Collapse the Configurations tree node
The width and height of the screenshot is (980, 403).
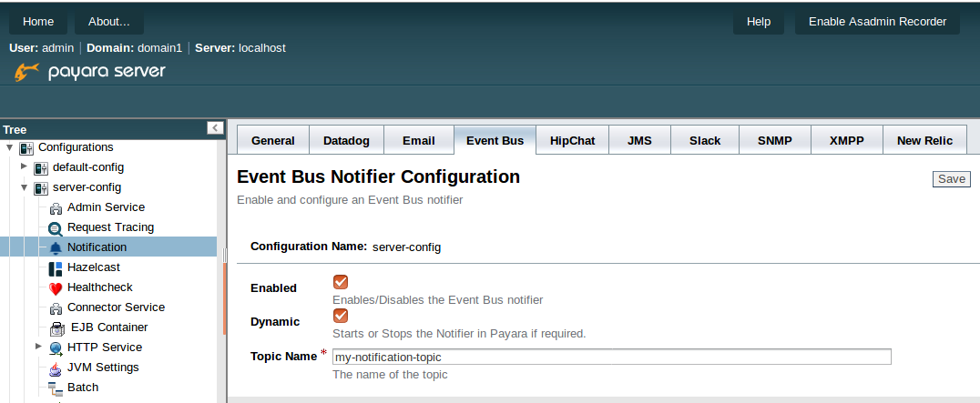tap(9, 148)
